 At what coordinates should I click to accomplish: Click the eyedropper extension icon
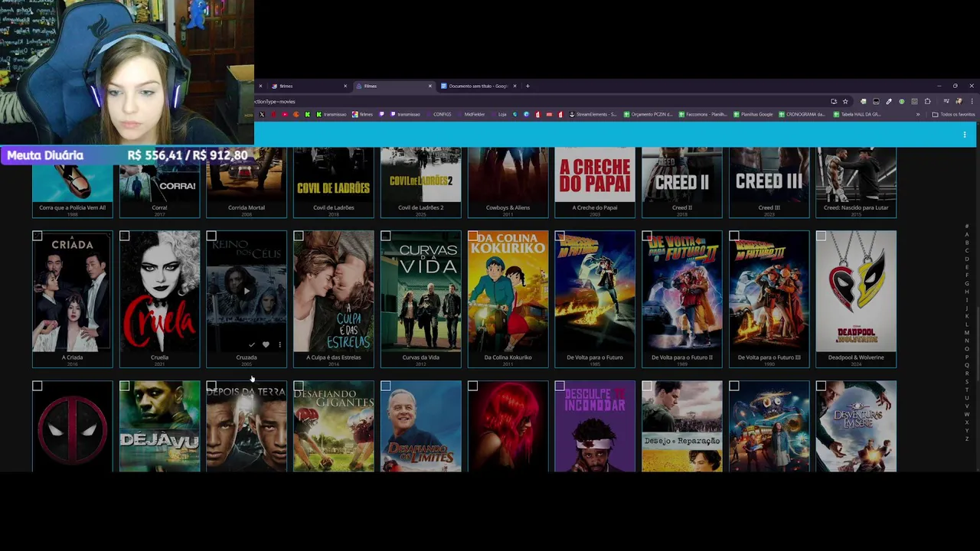889,101
